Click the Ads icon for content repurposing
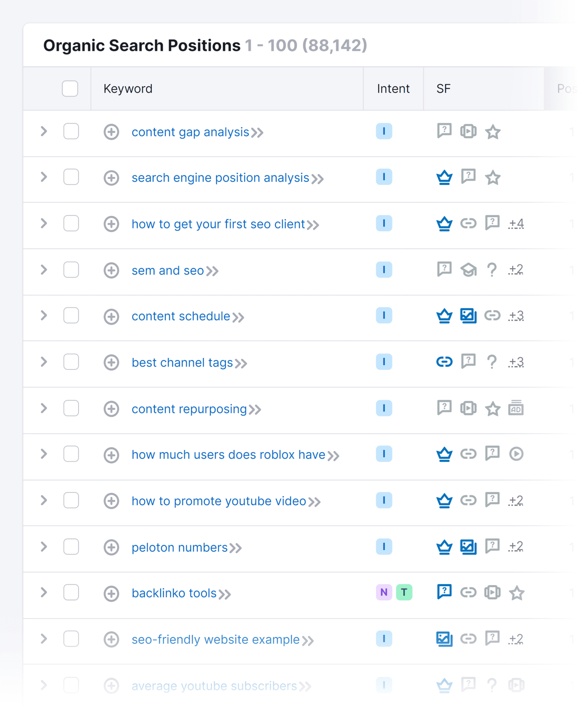Screen dimensions: 588x711 pos(516,408)
